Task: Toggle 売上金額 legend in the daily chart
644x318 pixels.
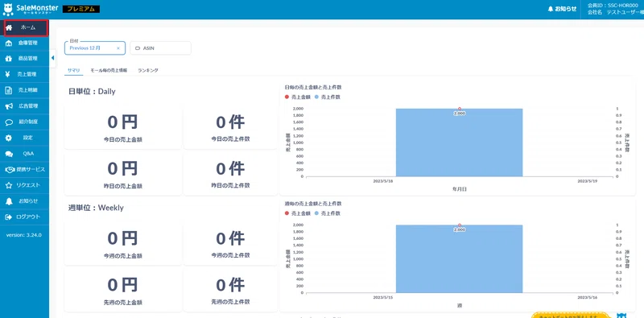Action: pos(298,97)
